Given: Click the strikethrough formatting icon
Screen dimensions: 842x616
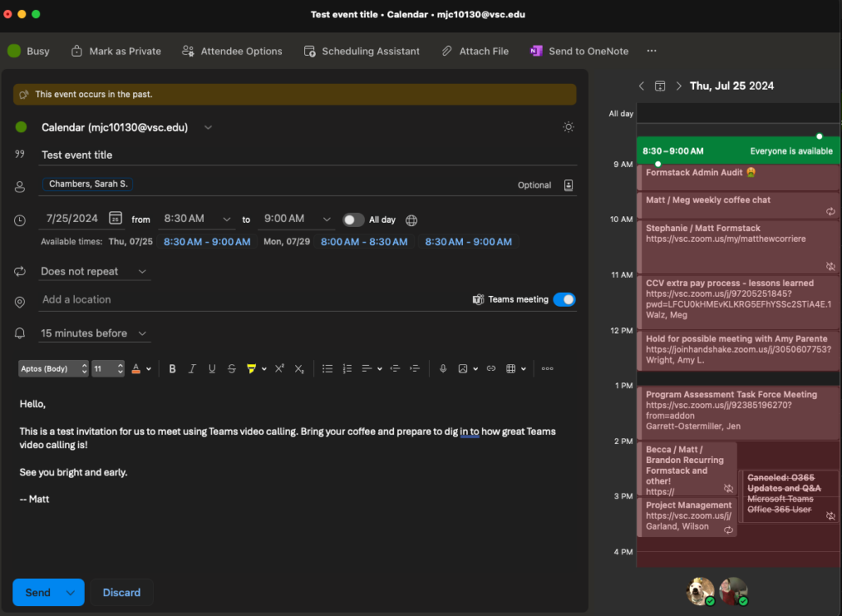Looking at the screenshot, I should pyautogui.click(x=231, y=368).
